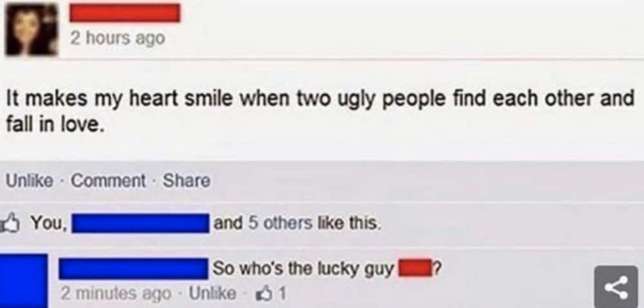View the "5 others" who like this
Image resolution: width=644 pixels, height=308 pixels.
(281, 223)
